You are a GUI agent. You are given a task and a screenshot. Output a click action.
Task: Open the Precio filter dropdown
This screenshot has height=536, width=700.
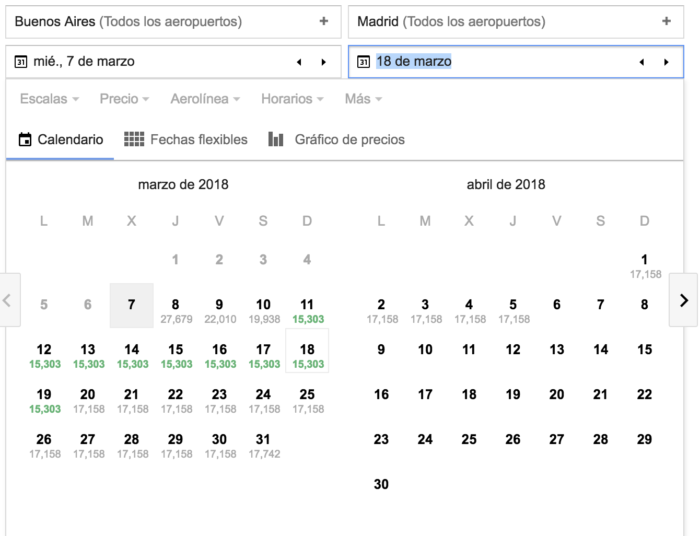124,99
